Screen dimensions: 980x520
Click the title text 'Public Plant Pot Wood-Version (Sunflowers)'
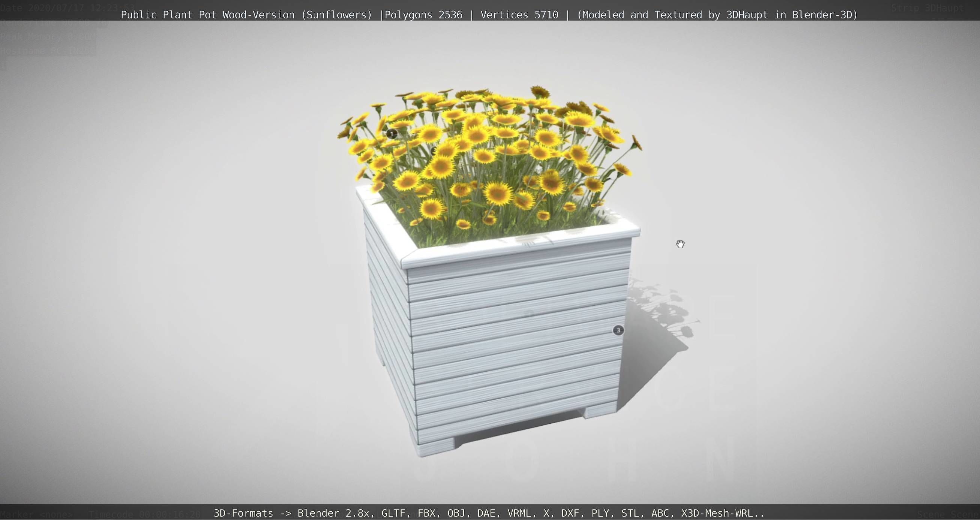click(246, 15)
